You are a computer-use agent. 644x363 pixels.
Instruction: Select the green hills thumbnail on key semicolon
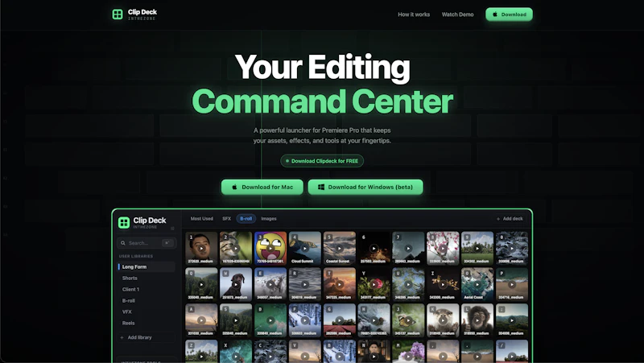(x=512, y=320)
